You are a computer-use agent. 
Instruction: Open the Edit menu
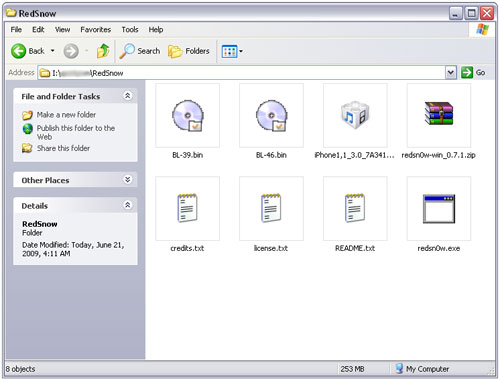[x=38, y=30]
